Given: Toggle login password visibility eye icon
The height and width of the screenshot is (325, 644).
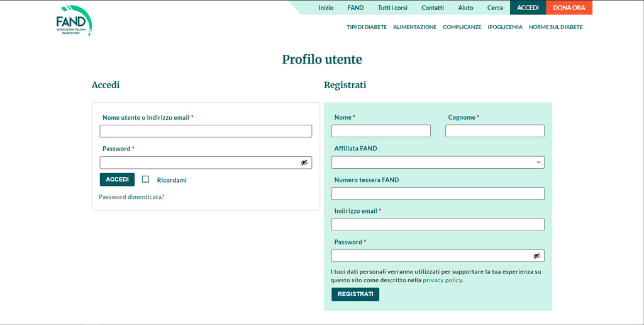Looking at the screenshot, I should click(x=304, y=162).
